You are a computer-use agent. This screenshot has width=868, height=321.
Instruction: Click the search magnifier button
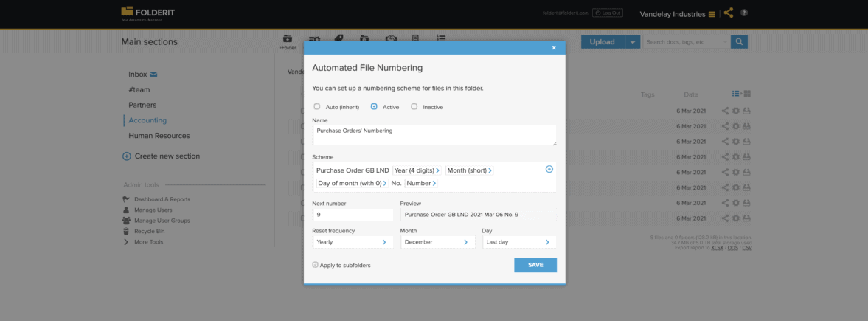tap(739, 42)
